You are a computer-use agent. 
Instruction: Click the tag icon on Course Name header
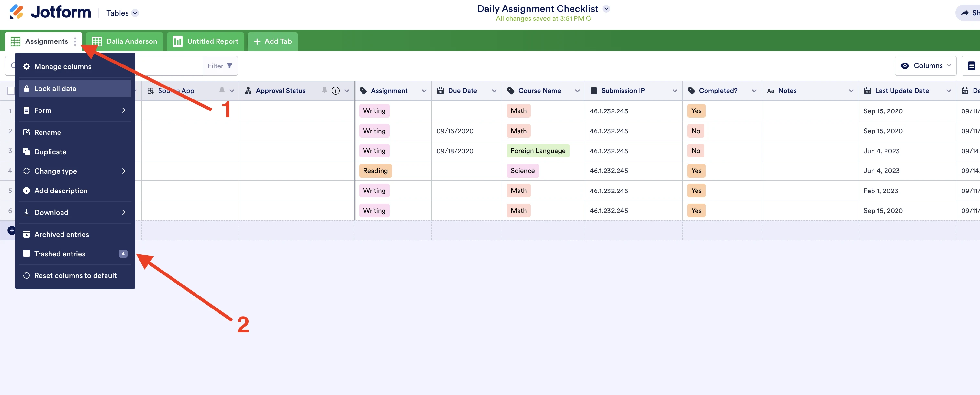510,91
